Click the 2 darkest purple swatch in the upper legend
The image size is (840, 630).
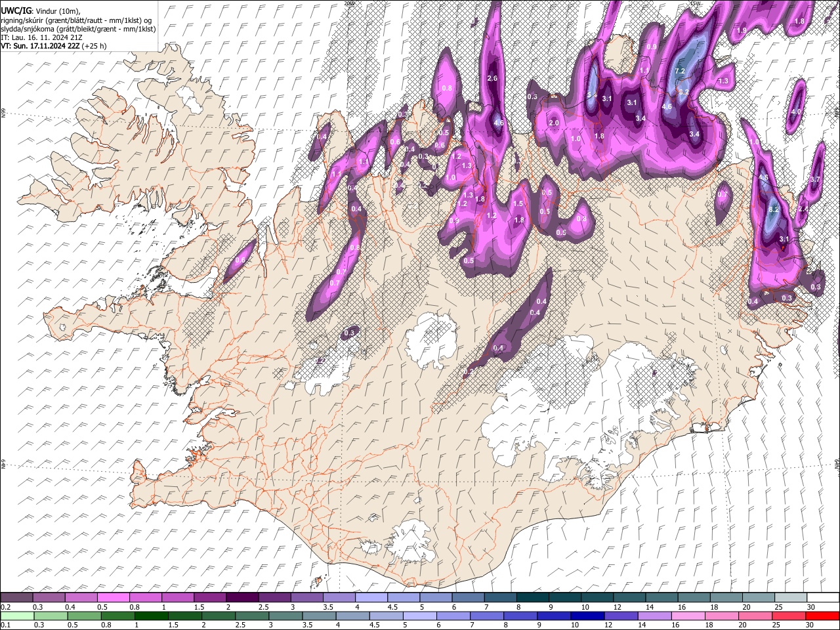pos(242,597)
